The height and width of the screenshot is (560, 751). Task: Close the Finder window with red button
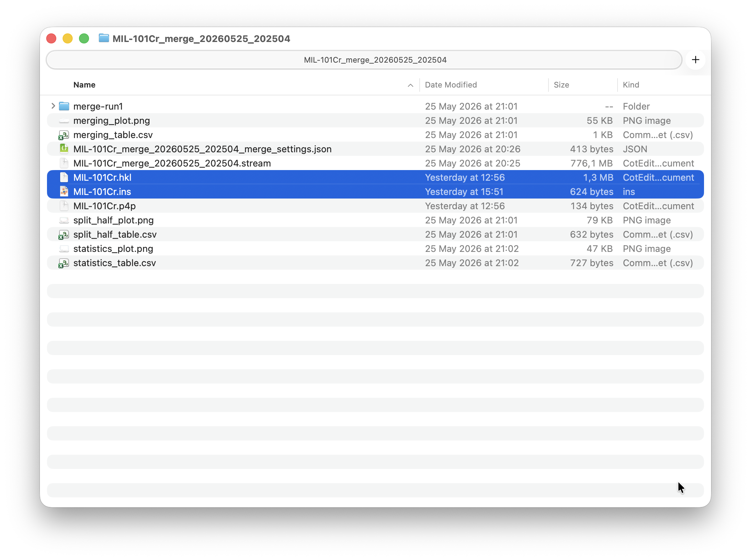click(51, 38)
